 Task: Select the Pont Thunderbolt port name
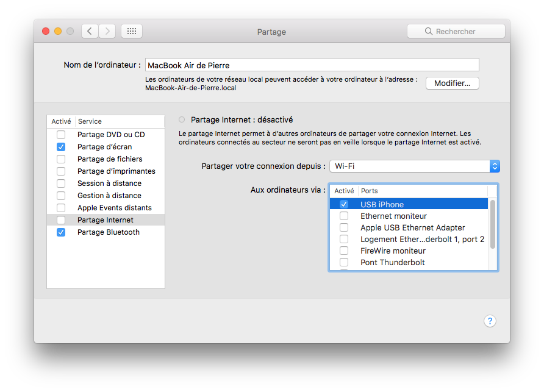(392, 262)
